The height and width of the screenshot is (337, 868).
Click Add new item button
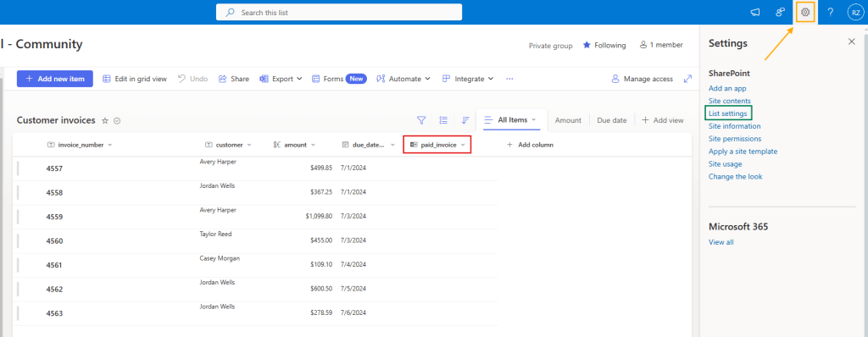55,79
